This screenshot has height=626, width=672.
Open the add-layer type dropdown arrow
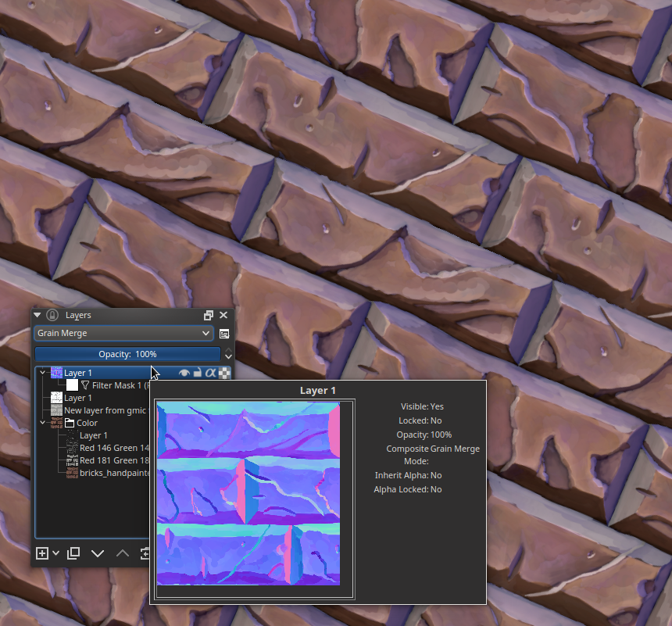tap(55, 553)
